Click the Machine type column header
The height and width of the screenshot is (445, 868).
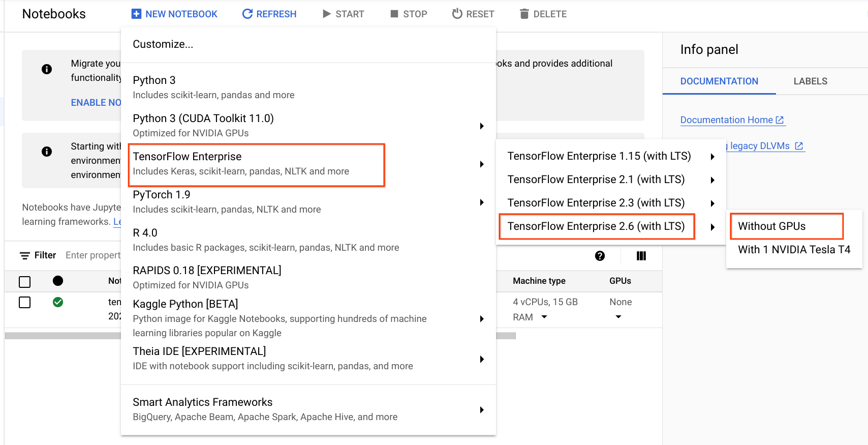tap(539, 281)
